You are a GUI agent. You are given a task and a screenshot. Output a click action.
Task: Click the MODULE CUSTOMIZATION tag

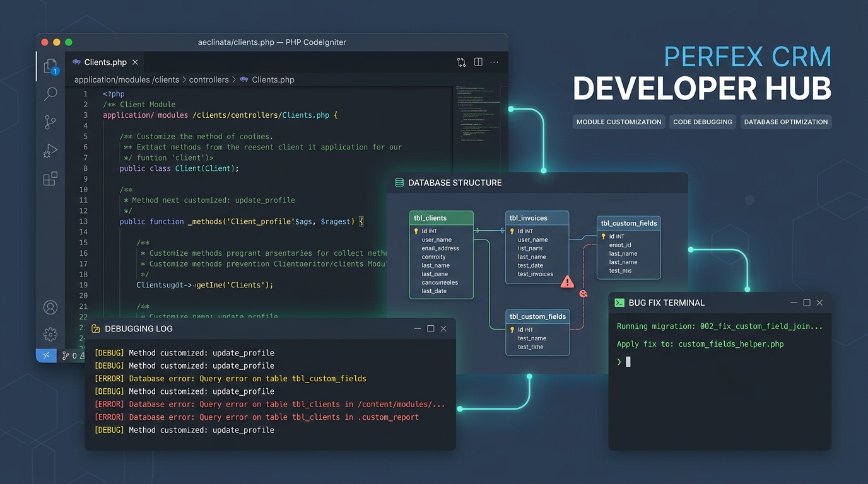(619, 122)
